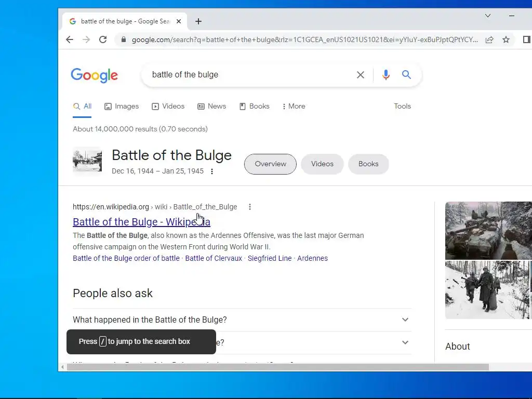The height and width of the screenshot is (399, 532).
Task: Open Ardennes link
Action: point(312,258)
